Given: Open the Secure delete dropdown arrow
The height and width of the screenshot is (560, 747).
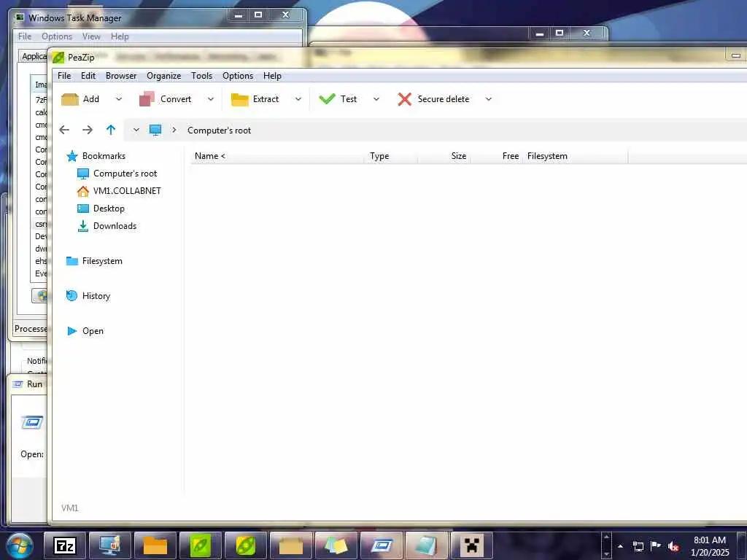Looking at the screenshot, I should coord(488,99).
